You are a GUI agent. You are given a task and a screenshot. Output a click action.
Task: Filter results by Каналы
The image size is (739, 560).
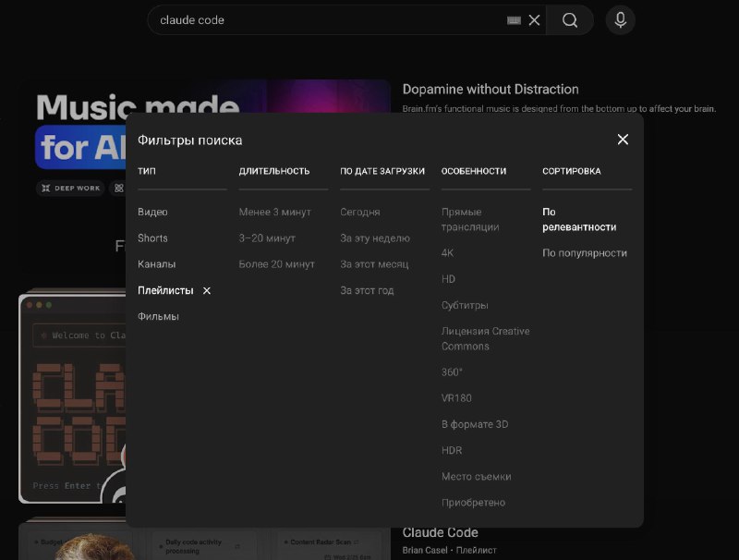point(156,264)
